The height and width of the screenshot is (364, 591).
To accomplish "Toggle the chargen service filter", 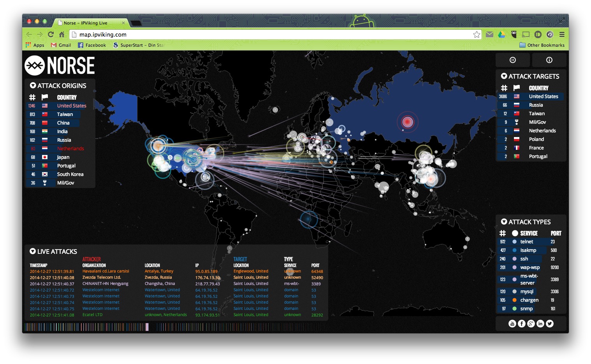I will pyautogui.click(x=514, y=300).
